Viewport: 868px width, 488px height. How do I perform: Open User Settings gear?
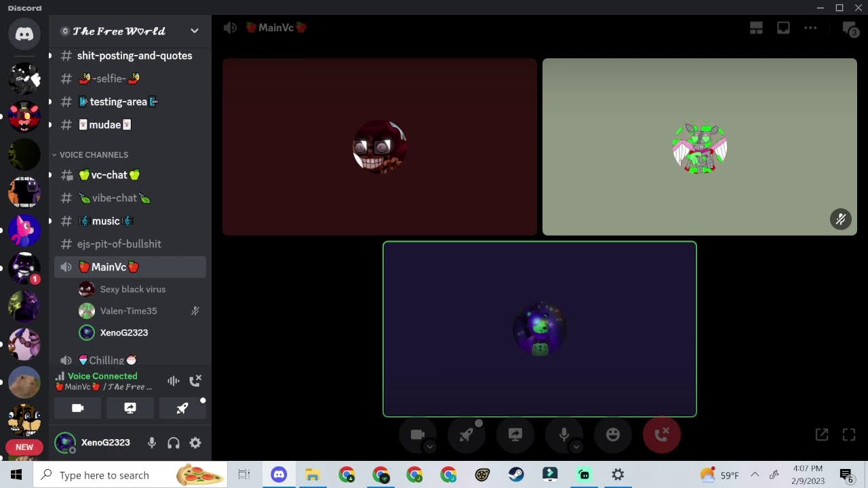coord(195,443)
